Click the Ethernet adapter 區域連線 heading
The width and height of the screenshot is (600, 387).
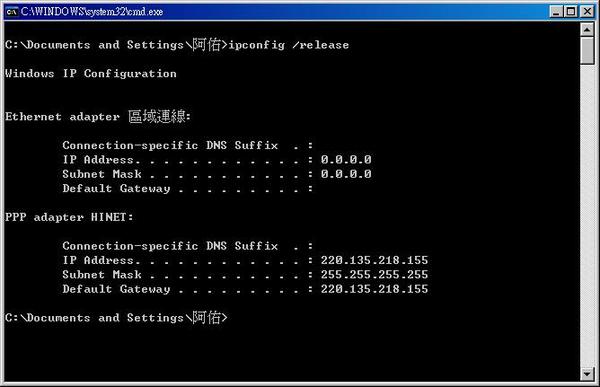click(98, 116)
